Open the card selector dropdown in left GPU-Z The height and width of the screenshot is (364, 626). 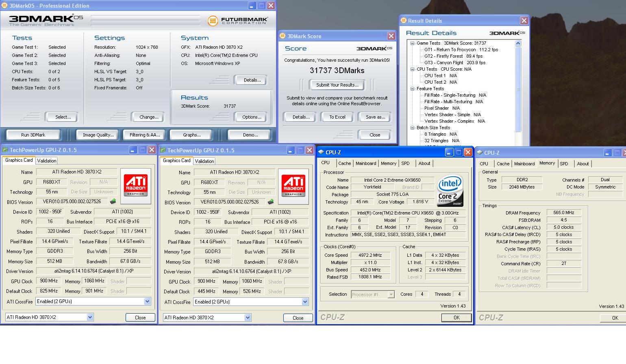click(90, 317)
